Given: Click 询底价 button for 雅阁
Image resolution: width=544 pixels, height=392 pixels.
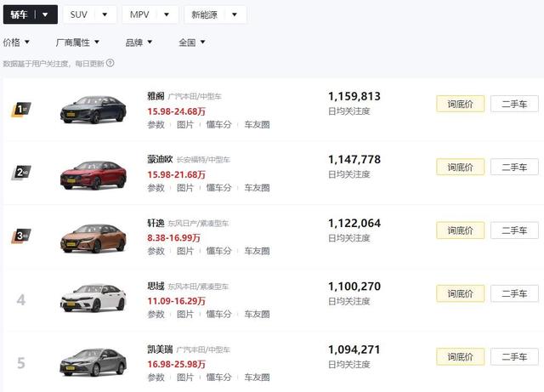Looking at the screenshot, I should coord(460,104).
